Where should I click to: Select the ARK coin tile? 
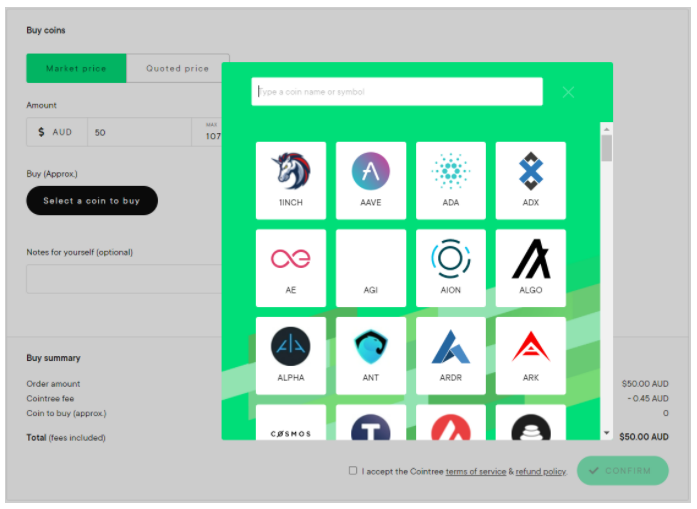[x=531, y=356]
